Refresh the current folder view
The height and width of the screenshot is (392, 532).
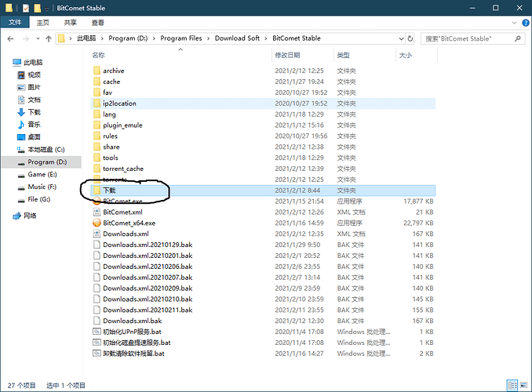[x=412, y=38]
